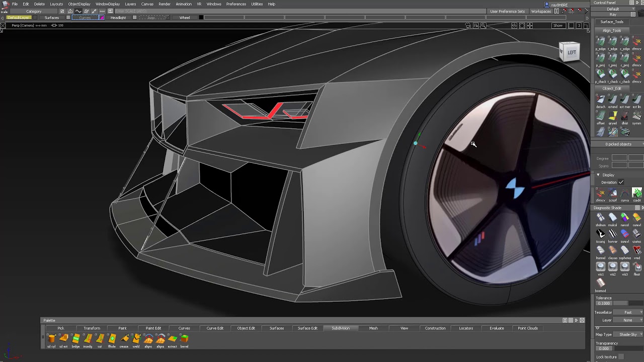Toggle the Diagnostic Shade header checkbox
Viewport: 644px width, 362px height.
pyautogui.click(x=637, y=208)
